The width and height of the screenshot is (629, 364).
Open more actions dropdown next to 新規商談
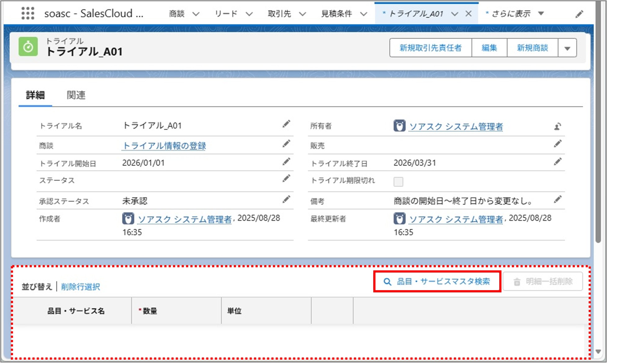[567, 48]
